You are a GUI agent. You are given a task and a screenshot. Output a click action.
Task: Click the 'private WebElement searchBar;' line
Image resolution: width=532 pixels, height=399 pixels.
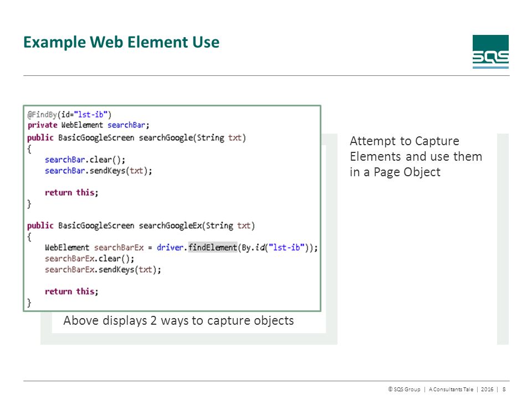88,125
